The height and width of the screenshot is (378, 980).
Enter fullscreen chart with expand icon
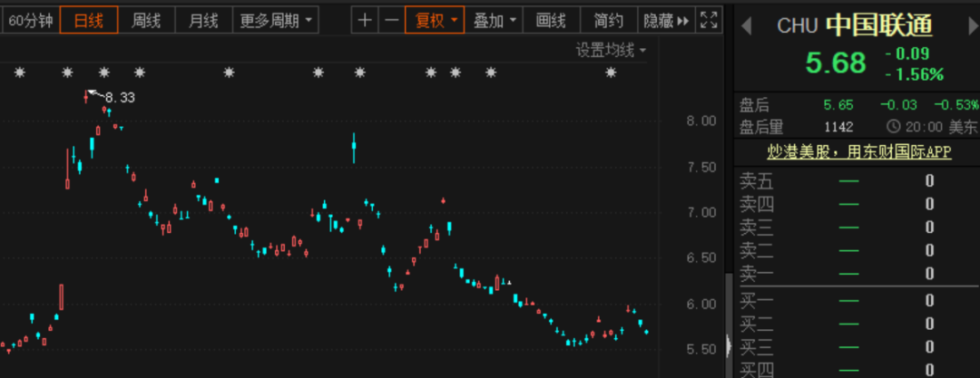[x=710, y=21]
